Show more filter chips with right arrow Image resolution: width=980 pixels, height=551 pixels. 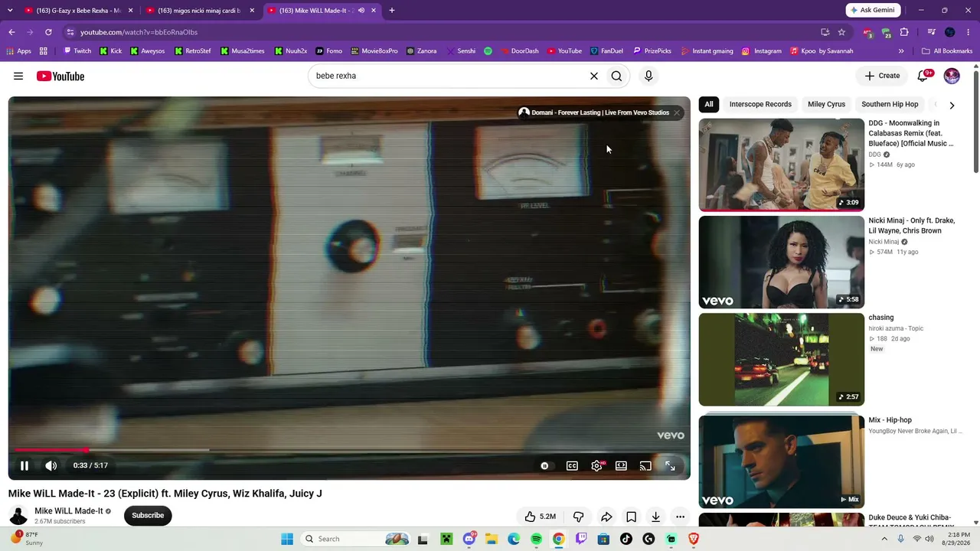(x=952, y=105)
